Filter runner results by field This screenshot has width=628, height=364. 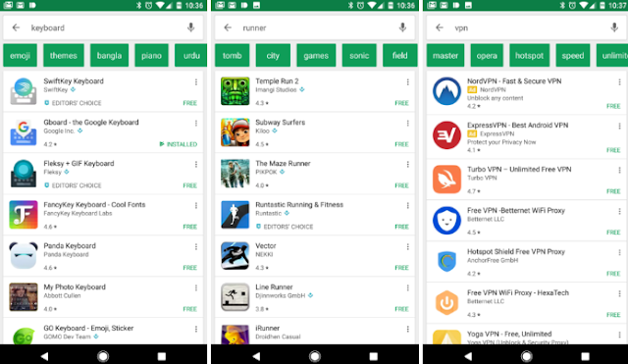coord(400,55)
